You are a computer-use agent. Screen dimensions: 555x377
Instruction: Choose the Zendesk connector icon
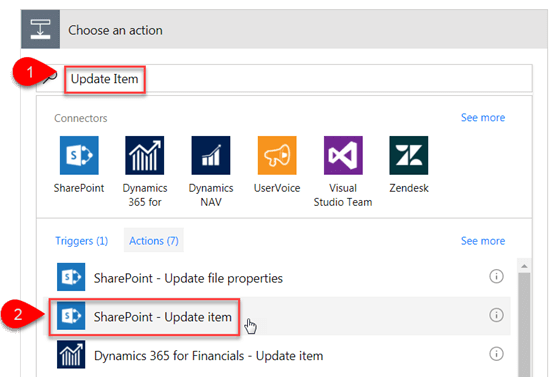pyautogui.click(x=409, y=155)
